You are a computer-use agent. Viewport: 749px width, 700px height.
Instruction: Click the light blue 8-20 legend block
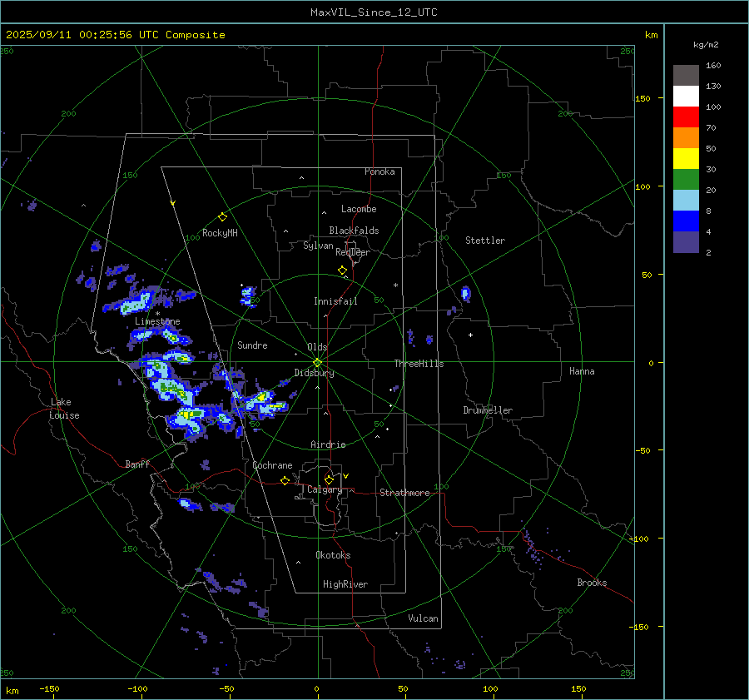686,201
